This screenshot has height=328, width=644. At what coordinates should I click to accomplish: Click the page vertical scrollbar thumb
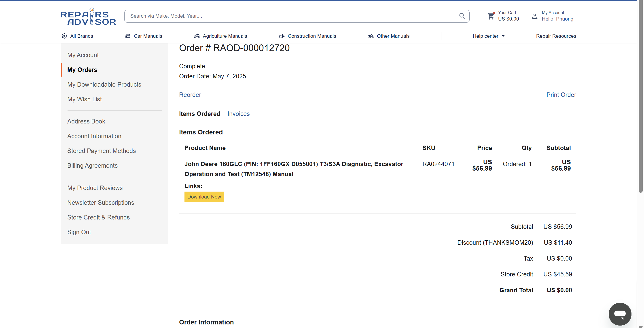click(x=640, y=96)
